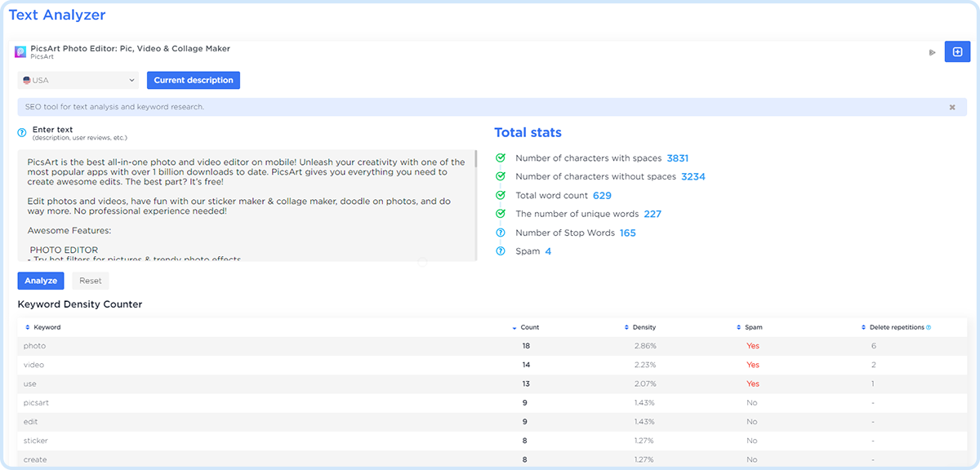Click the Reset button
980x470 pixels.
(x=90, y=281)
